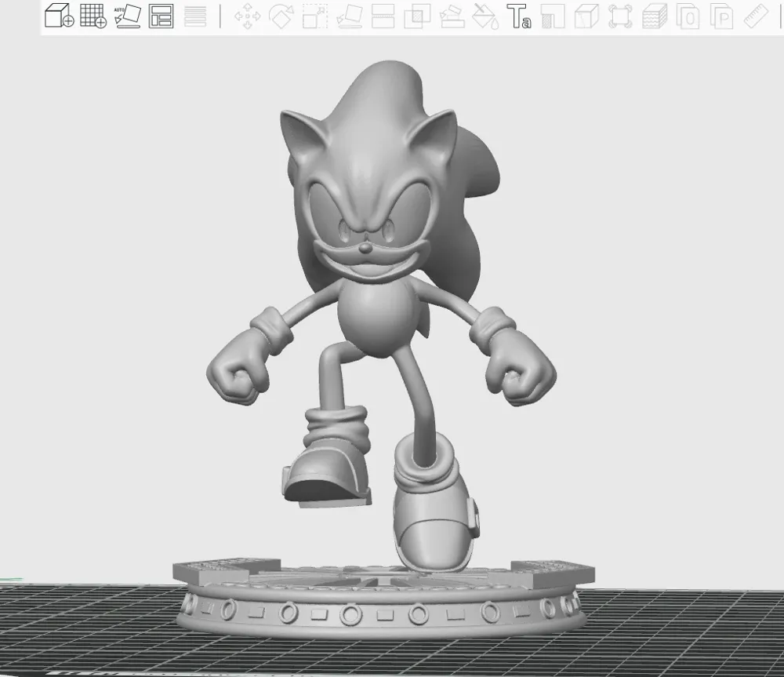Screen dimensions: 784x677
Task: Open the Text shape tool
Action: point(519,16)
